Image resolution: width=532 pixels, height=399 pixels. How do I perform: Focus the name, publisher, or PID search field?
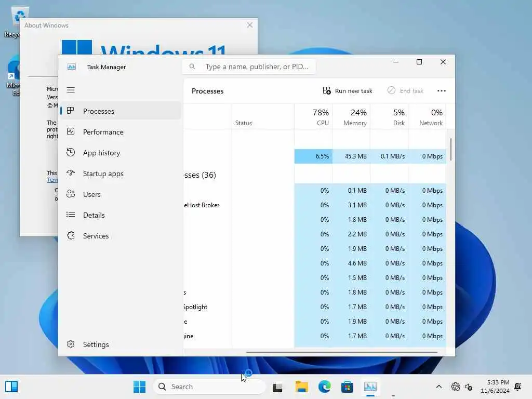tap(249, 66)
